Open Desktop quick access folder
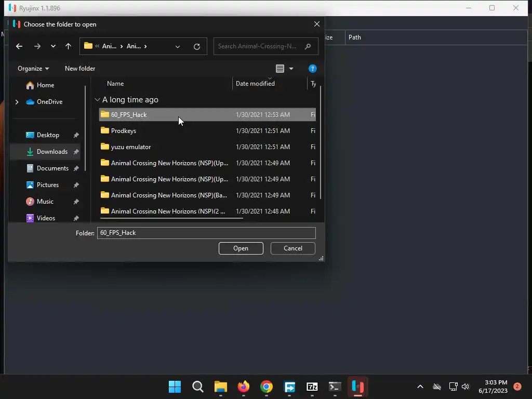532x399 pixels. (x=48, y=135)
